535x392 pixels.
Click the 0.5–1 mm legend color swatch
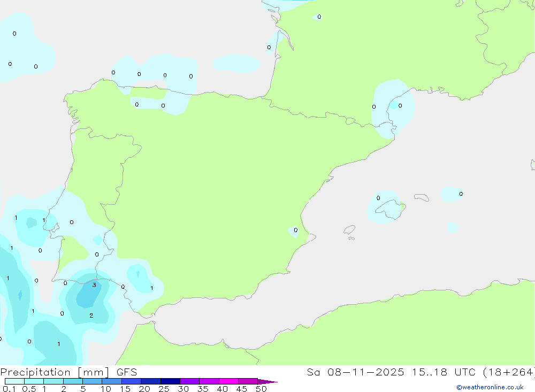pyautogui.click(x=34, y=381)
